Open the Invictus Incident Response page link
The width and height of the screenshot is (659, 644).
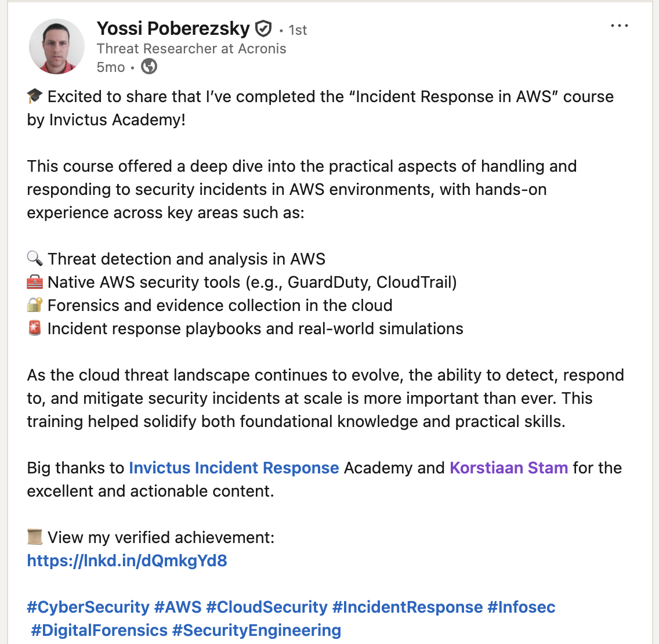pyautogui.click(x=234, y=468)
